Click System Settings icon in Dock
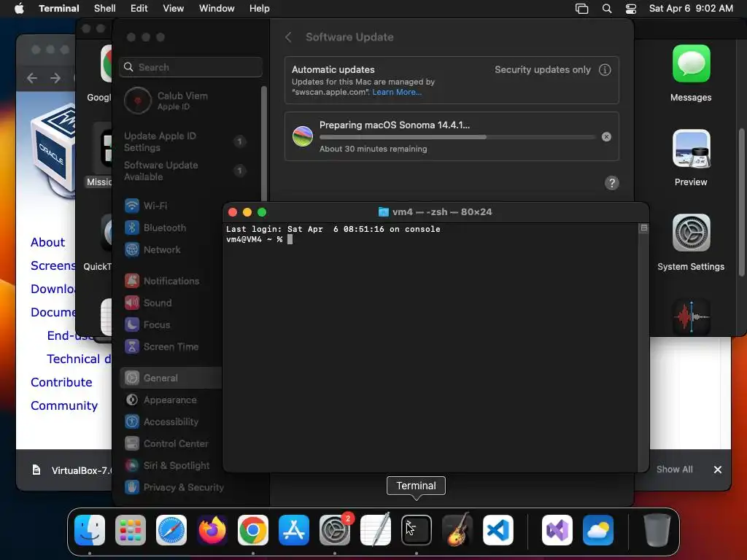 click(335, 530)
